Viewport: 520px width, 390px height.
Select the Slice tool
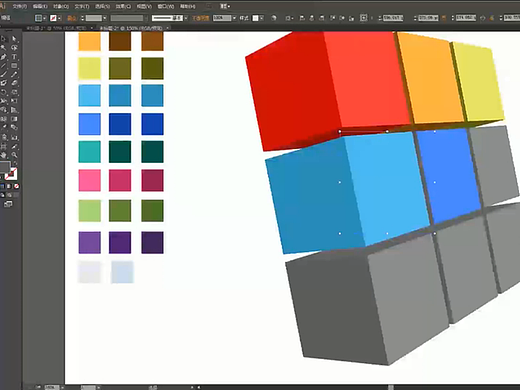pyautogui.click(x=14, y=146)
